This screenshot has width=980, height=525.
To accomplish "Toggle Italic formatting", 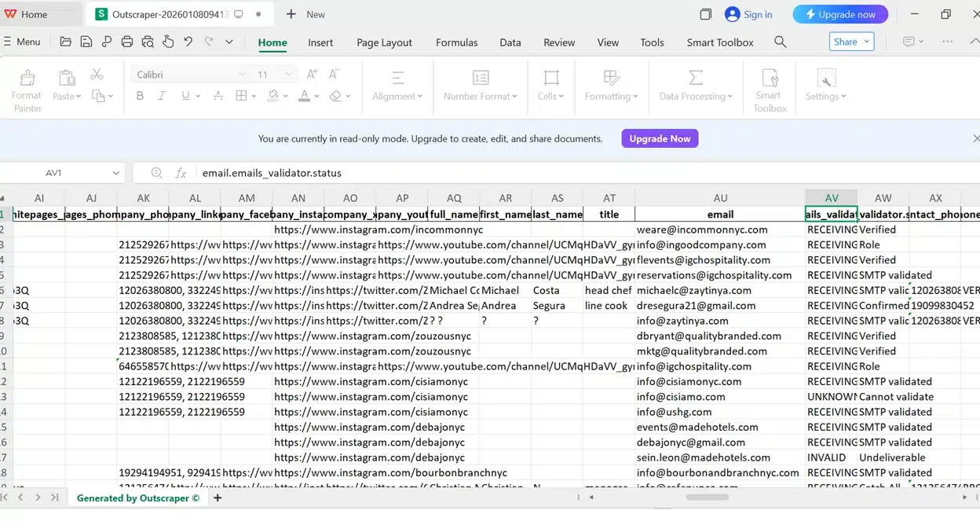I will 162,96.
